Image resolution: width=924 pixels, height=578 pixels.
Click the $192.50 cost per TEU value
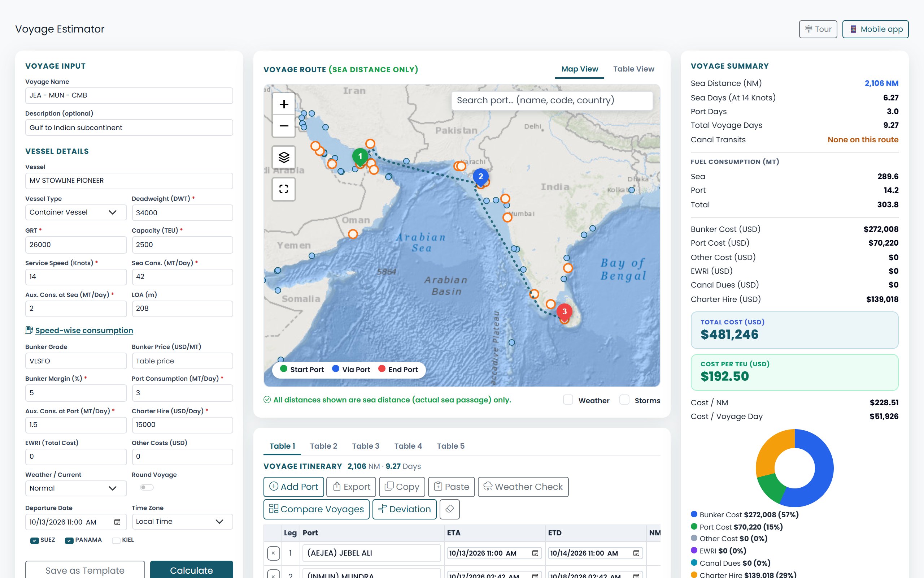[x=724, y=376]
